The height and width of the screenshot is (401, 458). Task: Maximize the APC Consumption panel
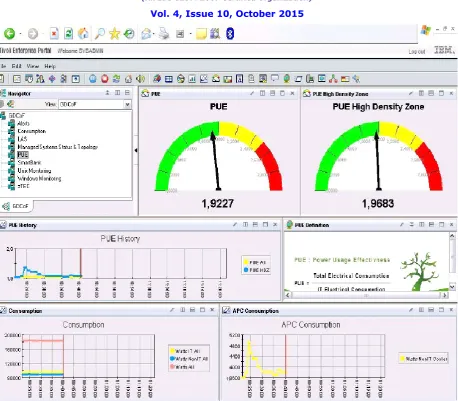441,310
